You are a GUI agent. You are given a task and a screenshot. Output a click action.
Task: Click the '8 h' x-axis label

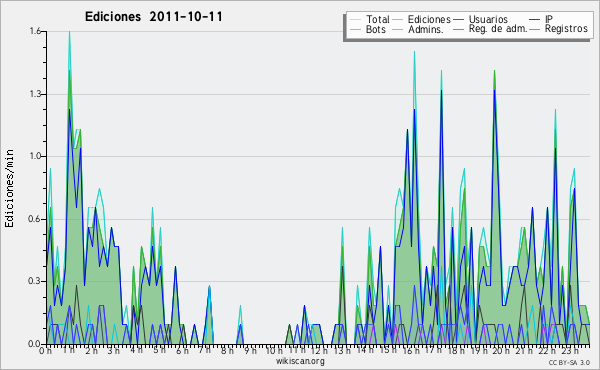click(227, 351)
